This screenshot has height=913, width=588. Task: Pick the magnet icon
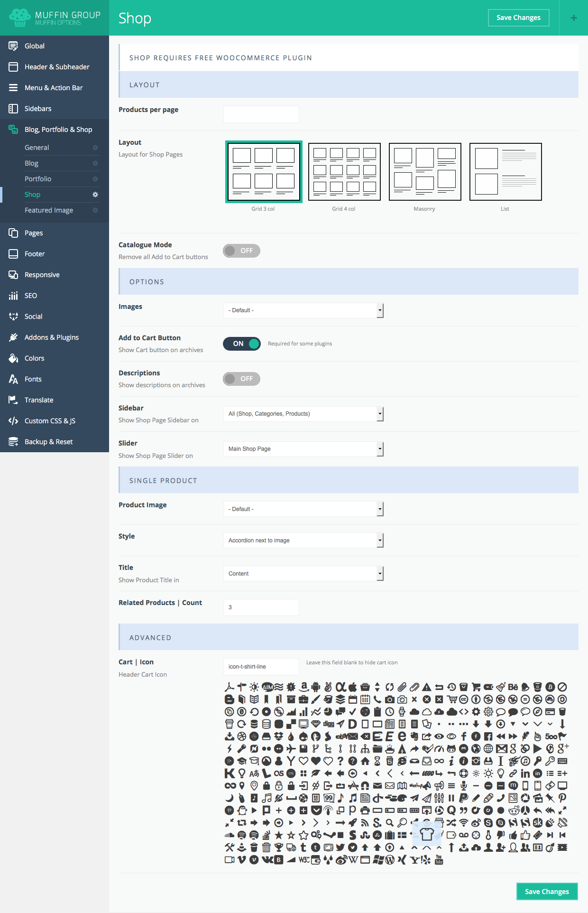[x=365, y=786]
